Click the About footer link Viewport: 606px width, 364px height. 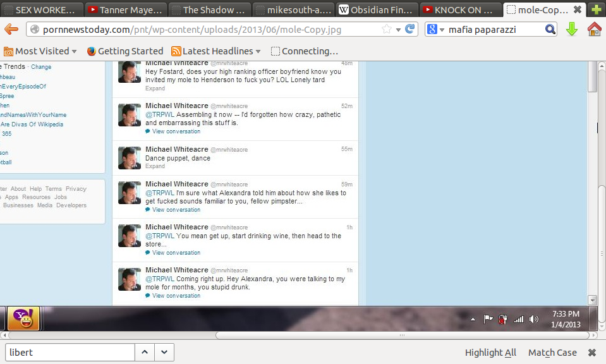[18, 189]
